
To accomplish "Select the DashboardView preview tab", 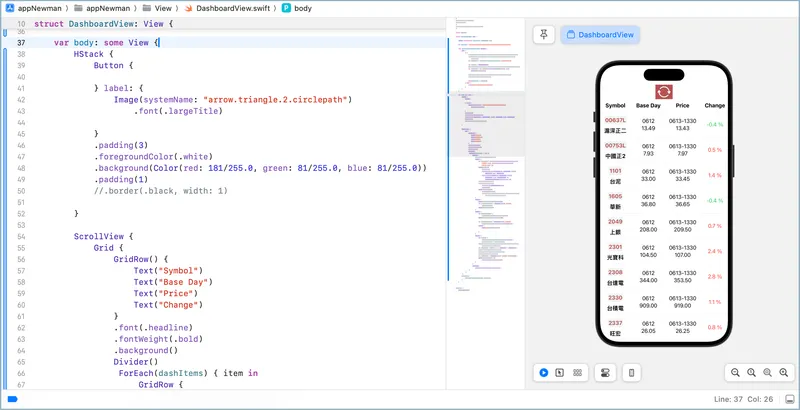I will click(600, 35).
